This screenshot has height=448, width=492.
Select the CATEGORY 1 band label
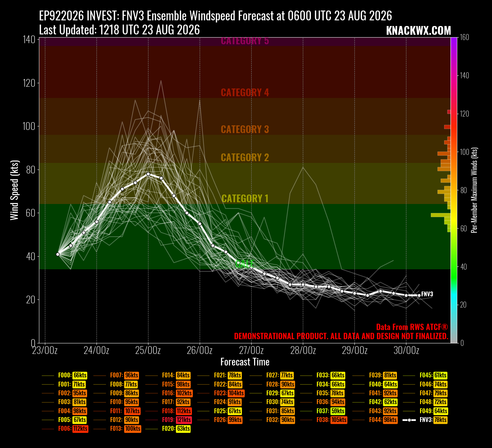(x=245, y=198)
